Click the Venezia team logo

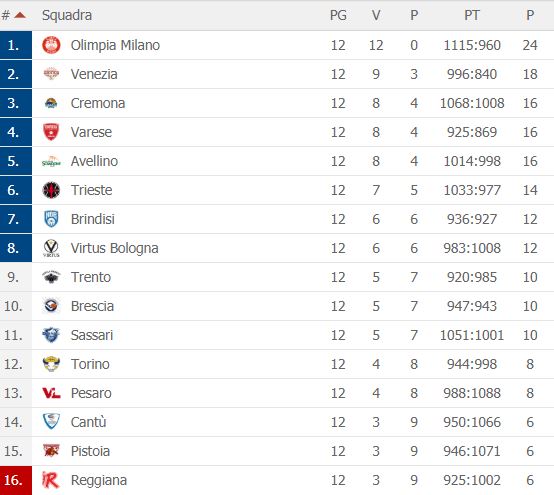point(51,74)
